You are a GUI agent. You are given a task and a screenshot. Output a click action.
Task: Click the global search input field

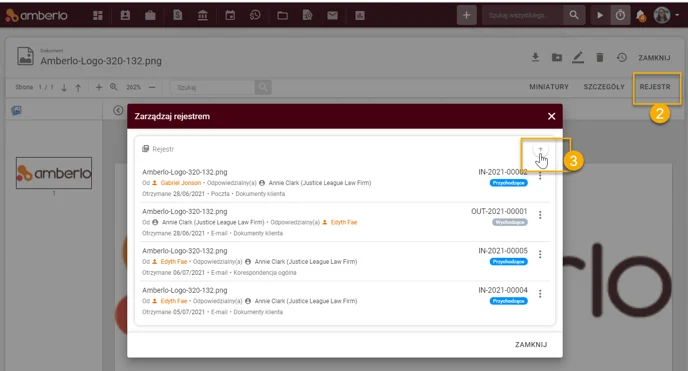(523, 15)
